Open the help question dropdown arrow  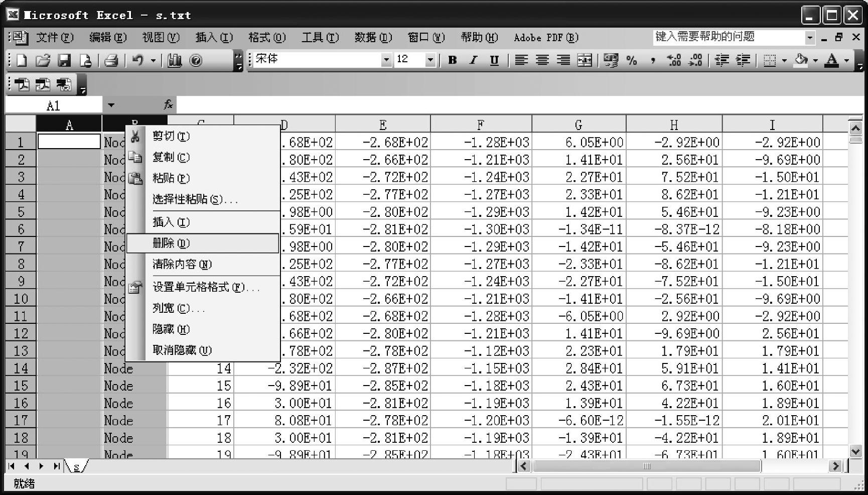[x=810, y=37]
